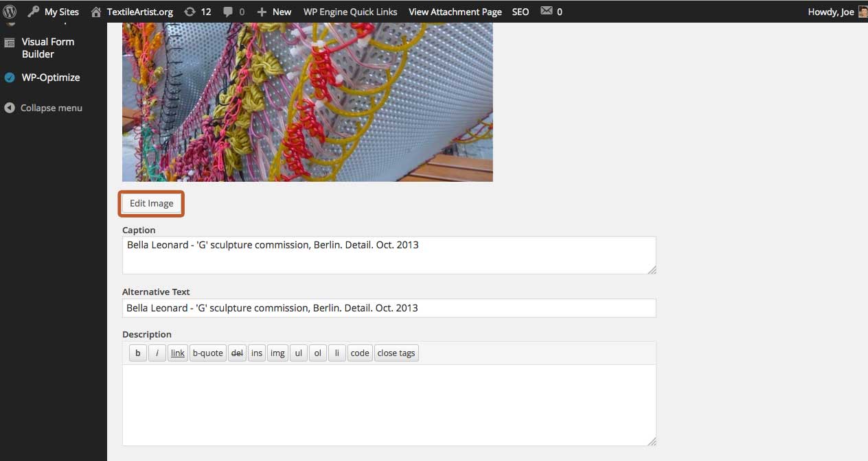This screenshot has width=868, height=461.
Task: Open the SEO menu
Action: coord(521,12)
